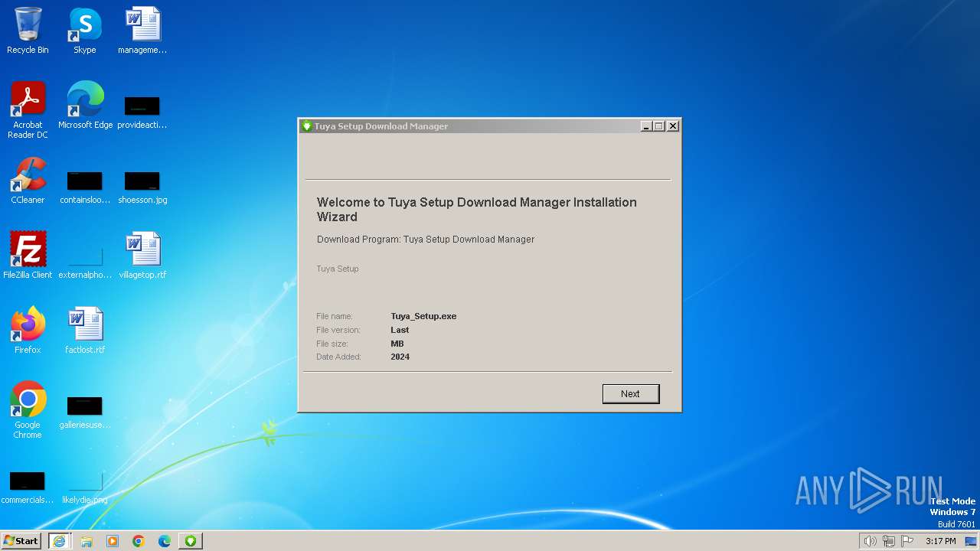Click the 'Last' file version value
980x551 pixels.
tap(400, 330)
